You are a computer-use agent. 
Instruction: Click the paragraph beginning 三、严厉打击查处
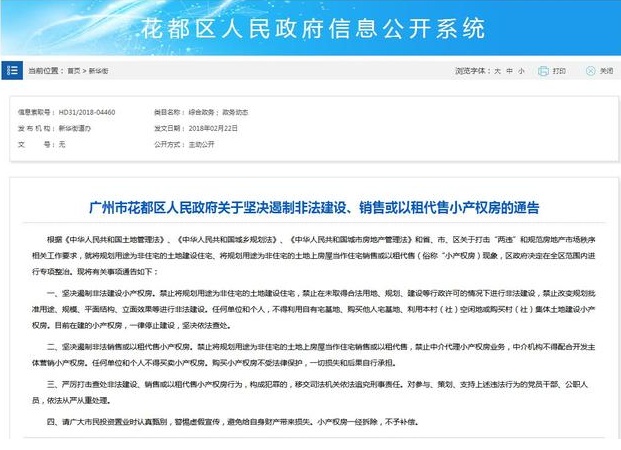[310, 393]
